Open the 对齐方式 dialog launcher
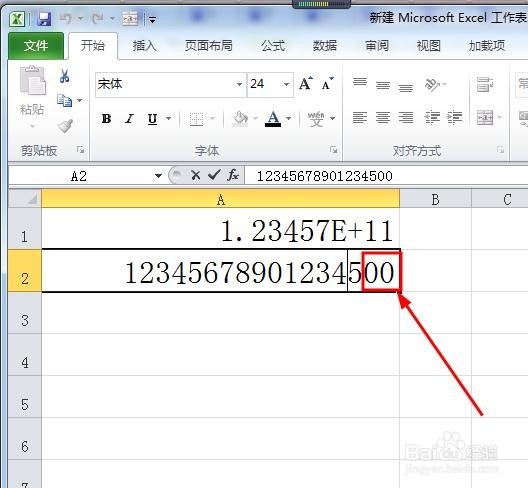The height and width of the screenshot is (488, 528). (501, 150)
